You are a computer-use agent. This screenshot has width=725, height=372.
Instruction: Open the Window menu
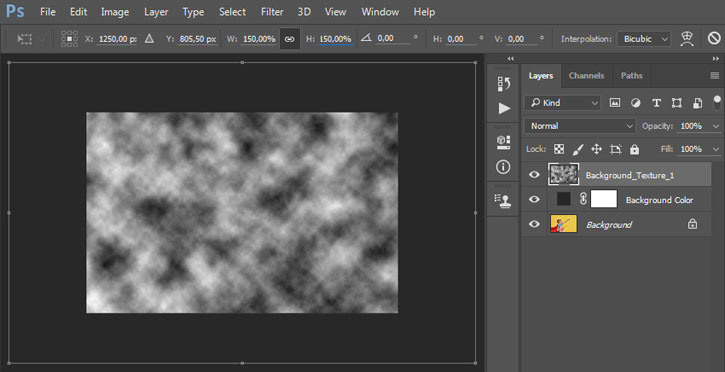coord(380,12)
